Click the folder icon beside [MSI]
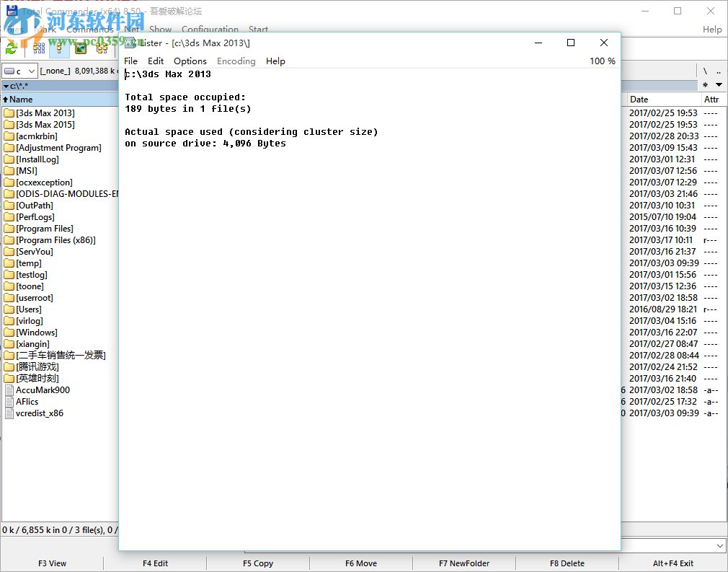Image resolution: width=728 pixels, height=572 pixels. point(9,170)
